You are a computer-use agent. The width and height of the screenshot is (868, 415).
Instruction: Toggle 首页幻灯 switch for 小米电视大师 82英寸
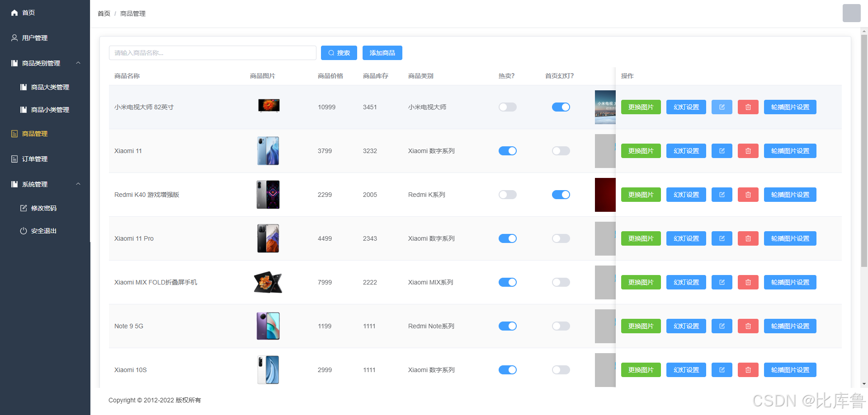[561, 107]
